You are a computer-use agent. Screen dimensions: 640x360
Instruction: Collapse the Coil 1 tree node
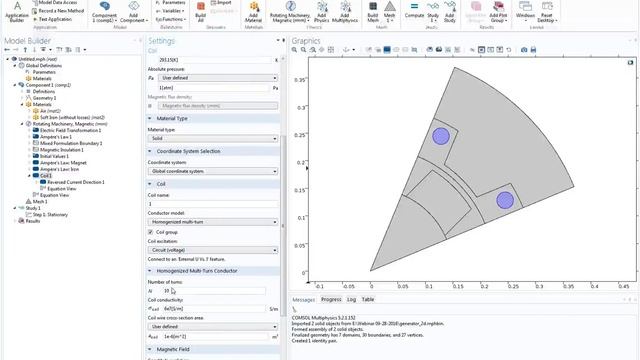pos(29,176)
